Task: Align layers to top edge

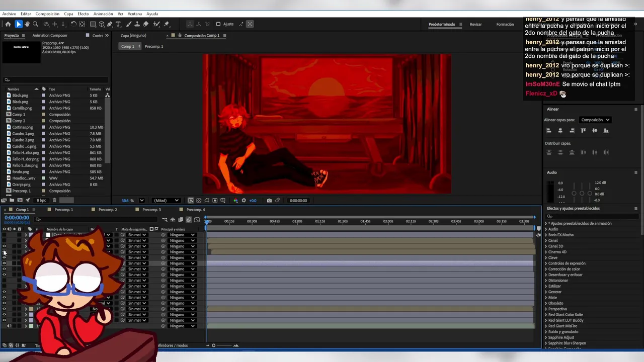Action: tap(583, 131)
